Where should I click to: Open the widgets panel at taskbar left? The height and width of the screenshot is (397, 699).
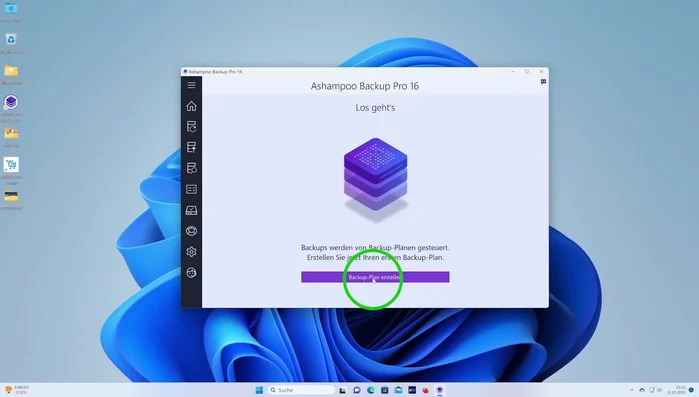coord(16,390)
